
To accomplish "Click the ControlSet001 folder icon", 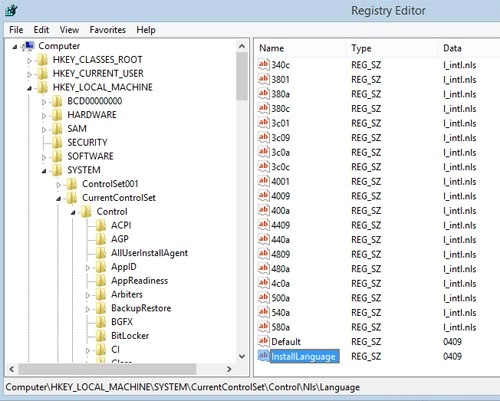I will click(72, 184).
